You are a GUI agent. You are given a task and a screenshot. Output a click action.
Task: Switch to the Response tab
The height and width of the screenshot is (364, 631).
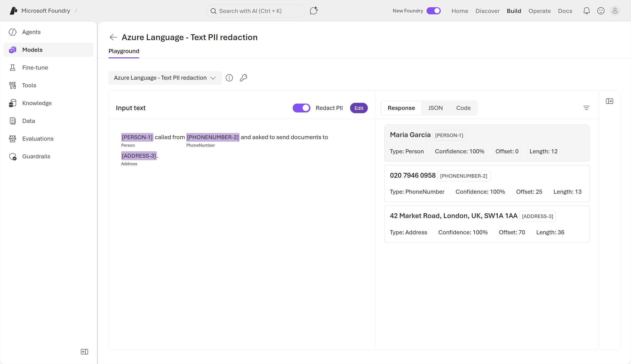(x=401, y=108)
